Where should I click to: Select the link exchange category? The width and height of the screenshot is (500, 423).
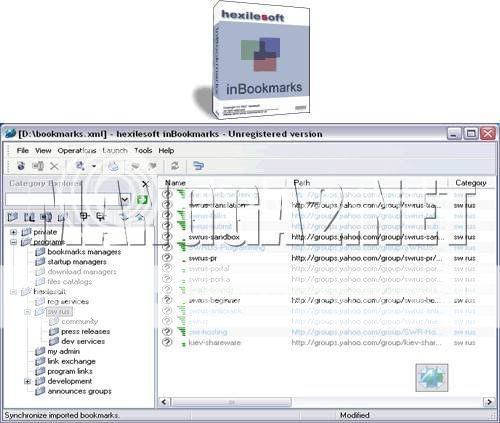click(x=71, y=362)
